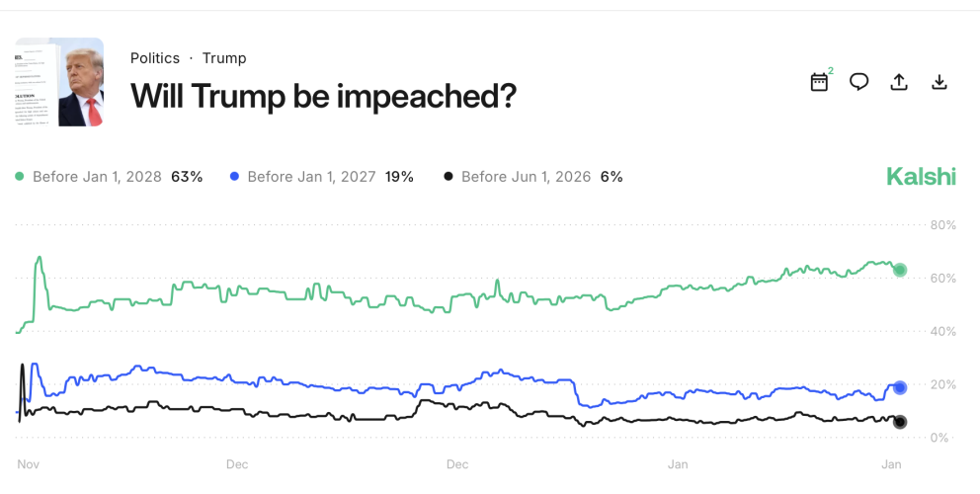The height and width of the screenshot is (494, 980).
Task: Toggle the "Before Jan 1, 2027" legend series
Action: (x=311, y=177)
